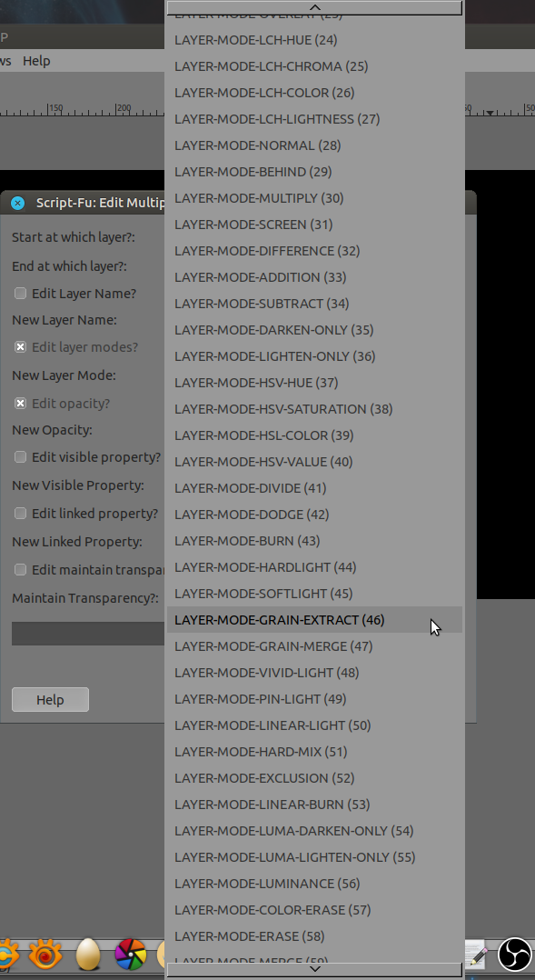Choose LAYER-MODE-LUMA-DARKEN-ONLY (54)

(x=314, y=831)
